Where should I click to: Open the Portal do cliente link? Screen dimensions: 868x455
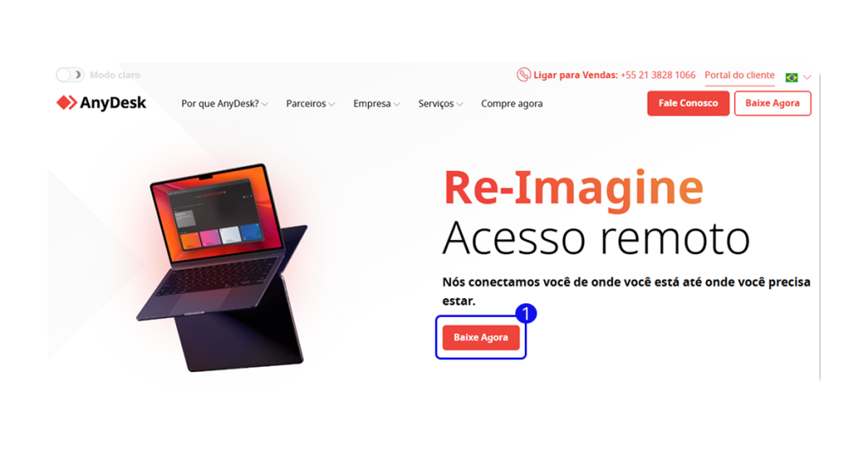[739, 75]
